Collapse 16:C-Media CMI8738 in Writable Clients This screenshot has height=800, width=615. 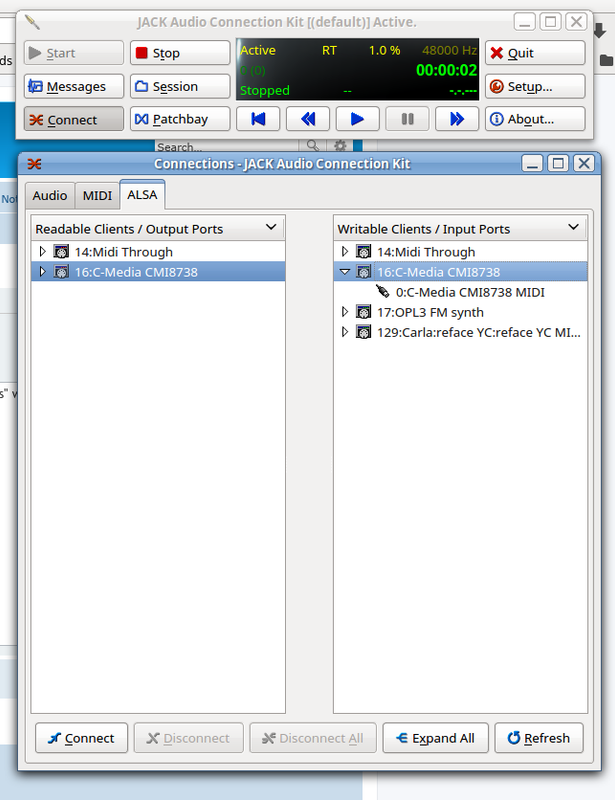pos(345,272)
